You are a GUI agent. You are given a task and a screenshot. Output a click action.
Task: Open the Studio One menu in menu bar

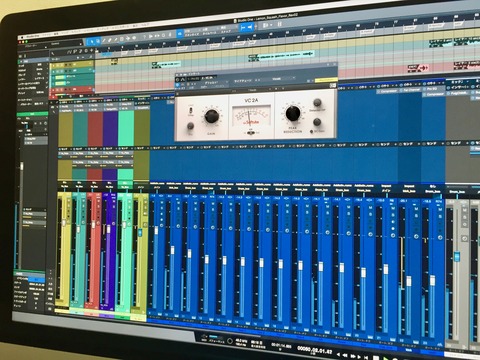(x=32, y=36)
